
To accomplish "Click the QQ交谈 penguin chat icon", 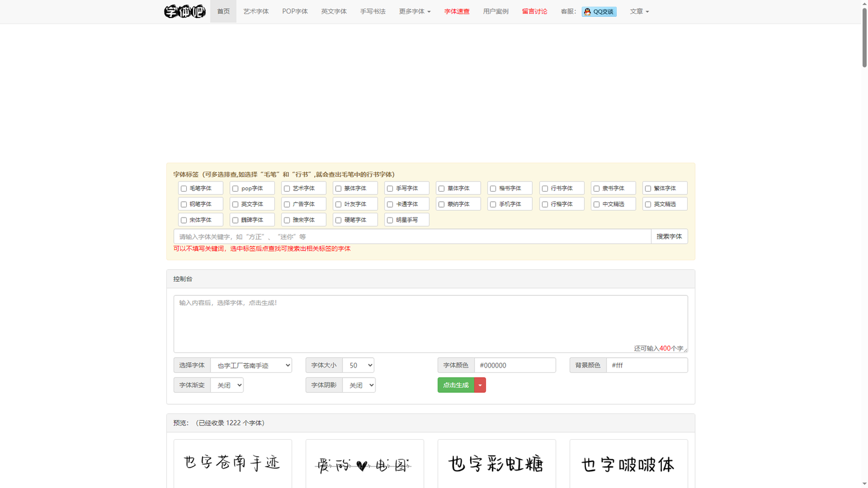I will point(587,11).
